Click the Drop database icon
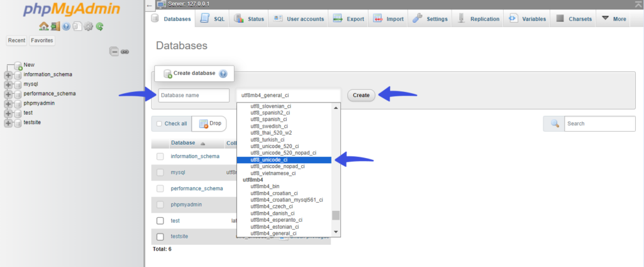Screen dimensions: 644x267 coord(204,123)
